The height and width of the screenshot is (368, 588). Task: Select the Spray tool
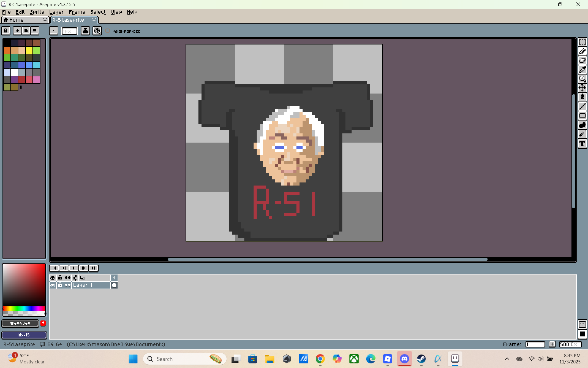coord(582,134)
